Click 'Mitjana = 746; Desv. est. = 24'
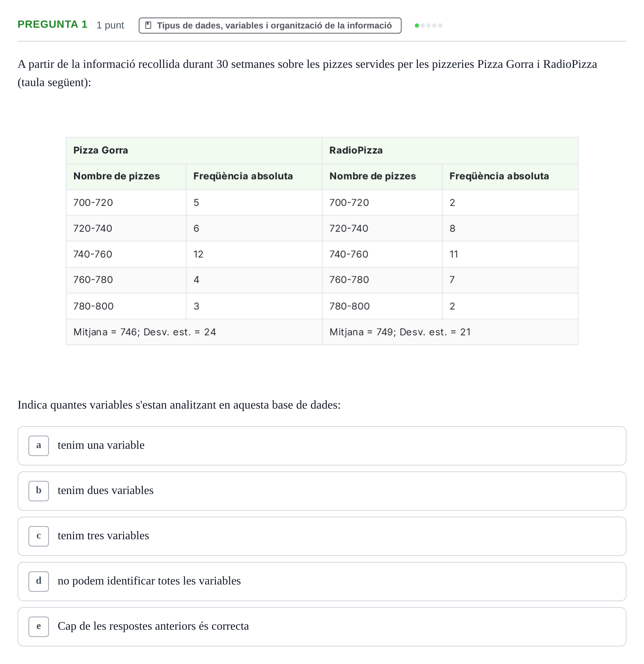 (x=194, y=332)
